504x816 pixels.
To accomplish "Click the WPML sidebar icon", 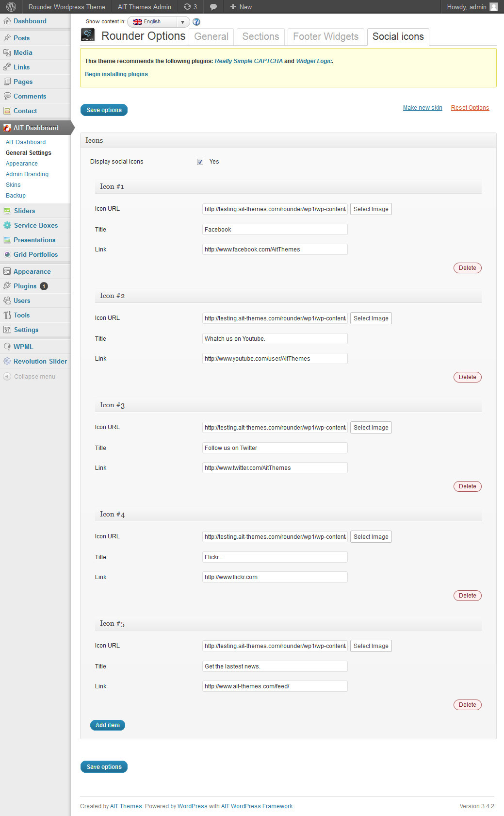I will 7,347.
